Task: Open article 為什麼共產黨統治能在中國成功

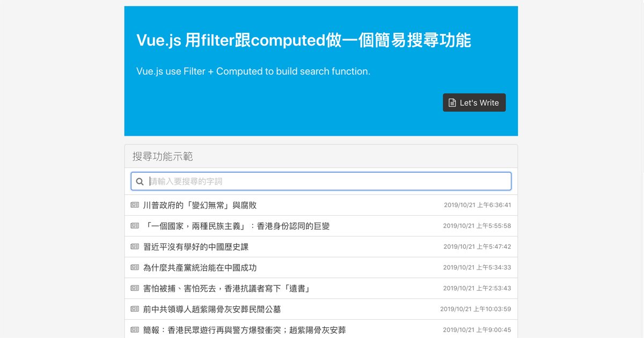Action: pyautogui.click(x=200, y=267)
